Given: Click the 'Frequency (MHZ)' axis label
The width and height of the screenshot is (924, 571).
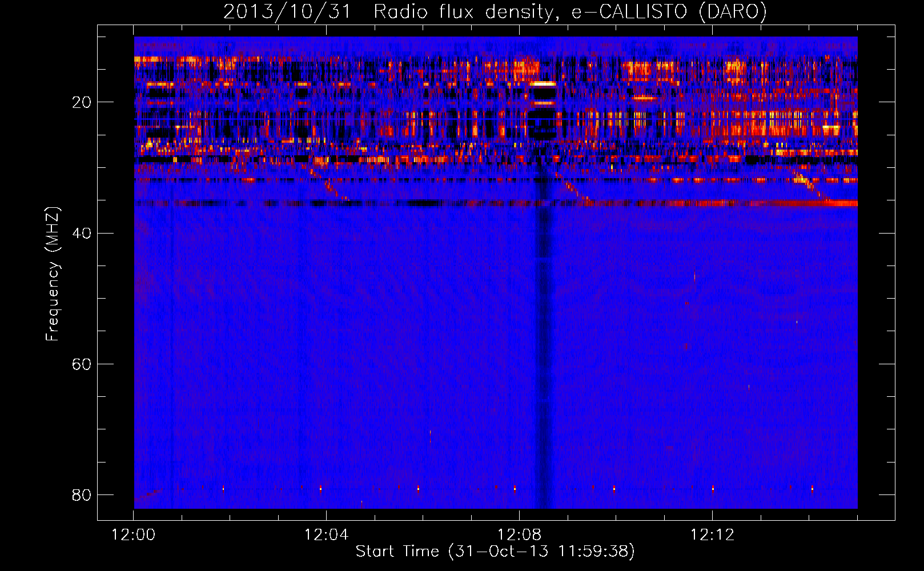Looking at the screenshot, I should coord(53,274).
